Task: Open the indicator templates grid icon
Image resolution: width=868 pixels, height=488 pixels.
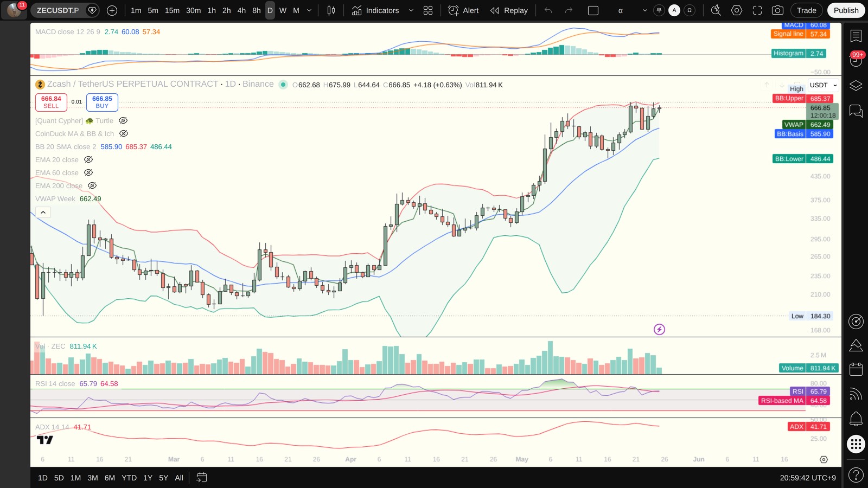Action: (x=428, y=10)
